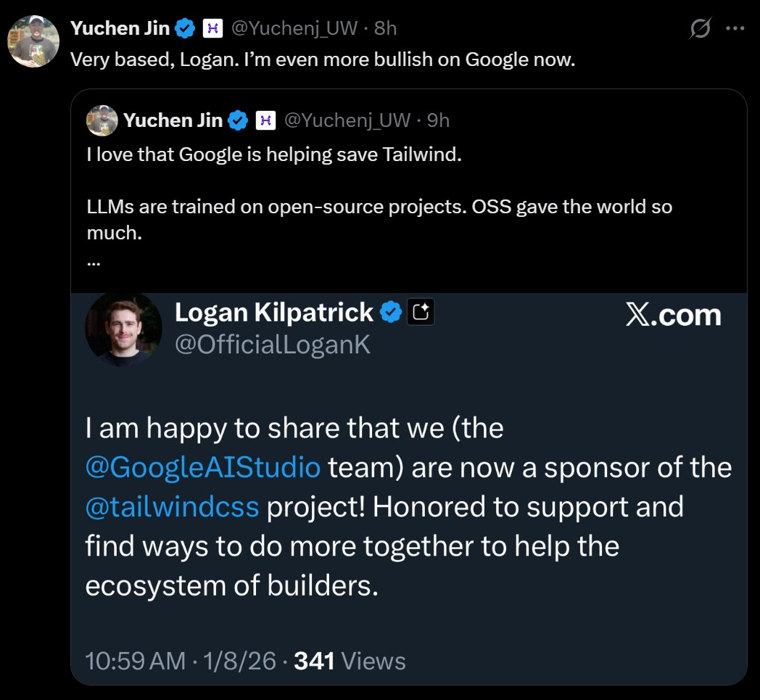Open the quoted post's 9h timestamp

pos(438,120)
